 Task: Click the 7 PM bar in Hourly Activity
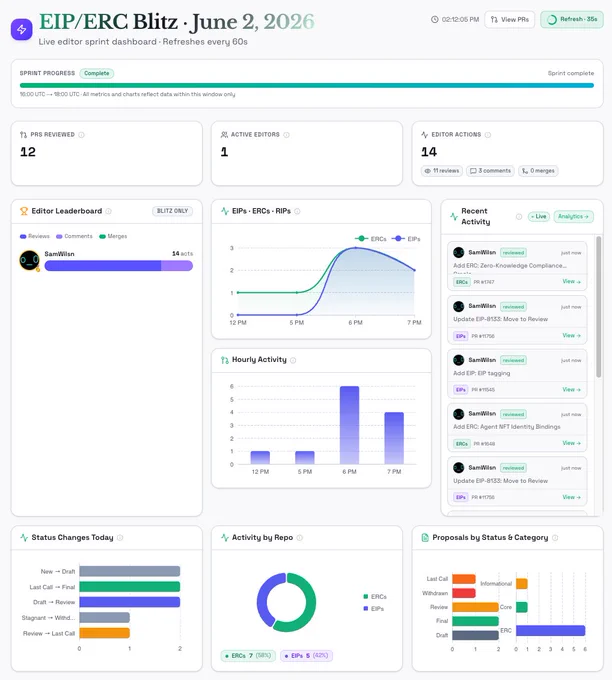coord(394,438)
